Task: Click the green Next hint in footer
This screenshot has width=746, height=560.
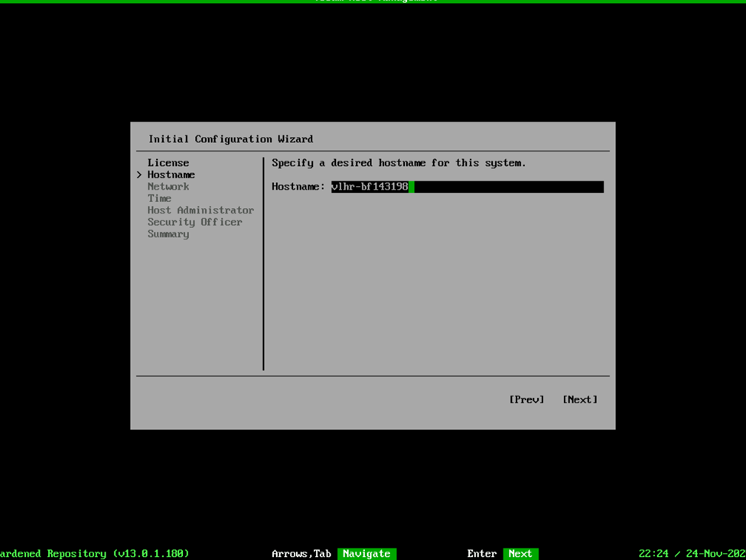Action: (x=520, y=553)
